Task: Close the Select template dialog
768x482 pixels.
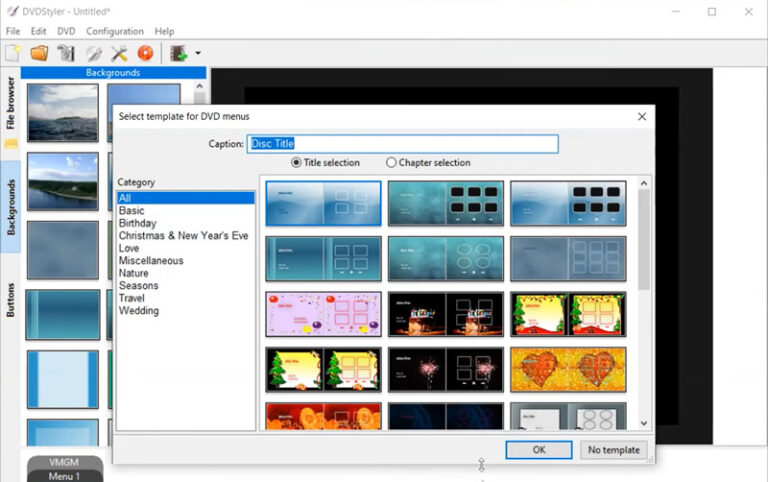Action: tap(641, 117)
